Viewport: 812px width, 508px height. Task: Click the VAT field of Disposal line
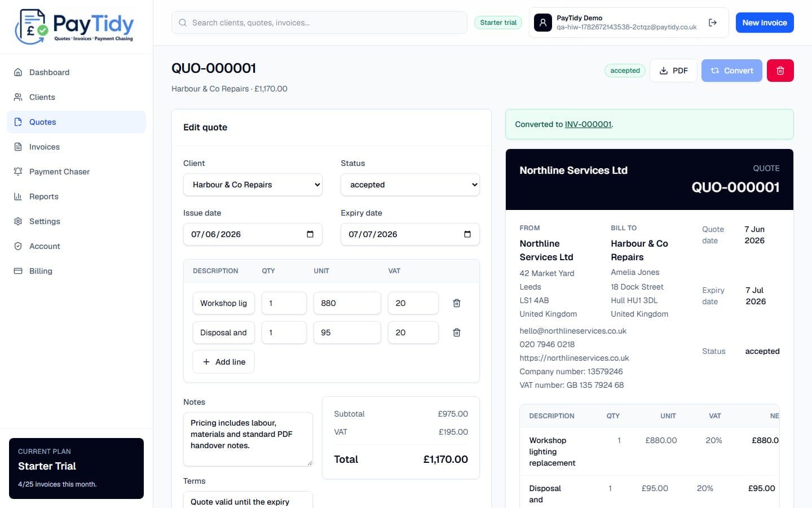click(413, 332)
